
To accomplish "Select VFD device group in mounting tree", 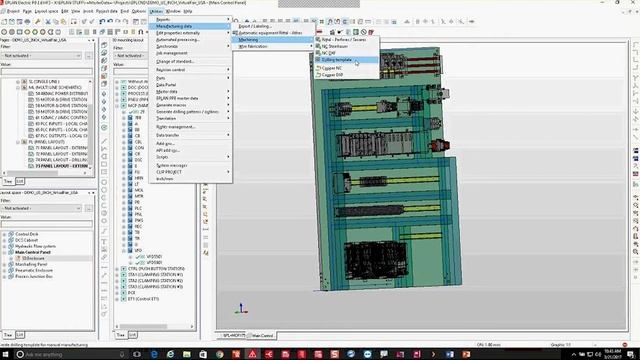I will (x=138, y=251).
